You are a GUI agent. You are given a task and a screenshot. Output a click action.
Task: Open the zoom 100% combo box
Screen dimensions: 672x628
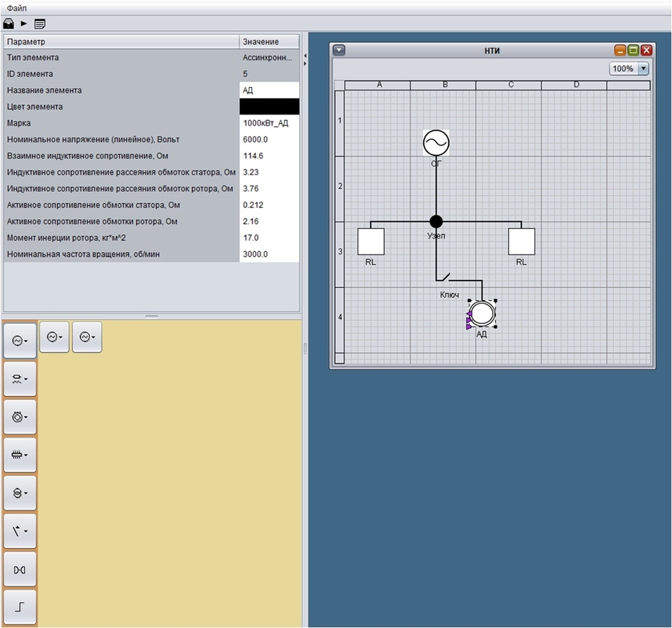click(x=629, y=69)
